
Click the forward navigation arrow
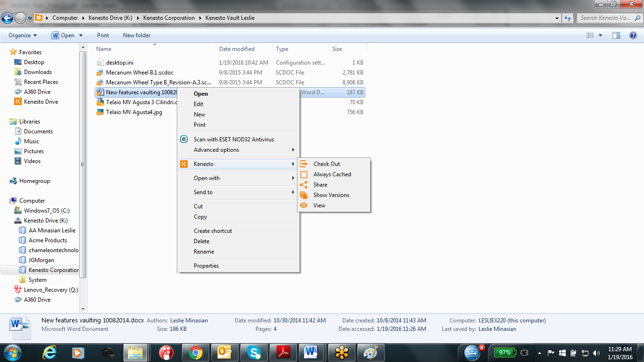pos(20,18)
